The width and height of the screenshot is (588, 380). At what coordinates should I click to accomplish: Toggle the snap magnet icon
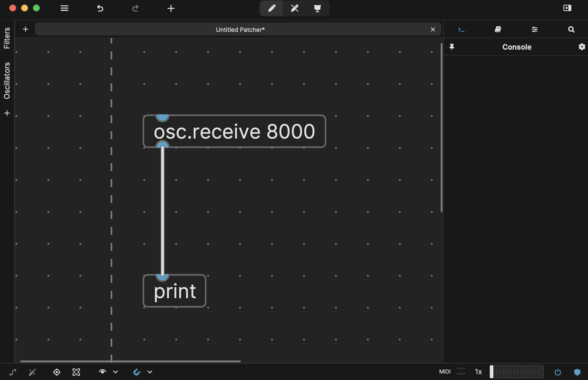coord(137,372)
